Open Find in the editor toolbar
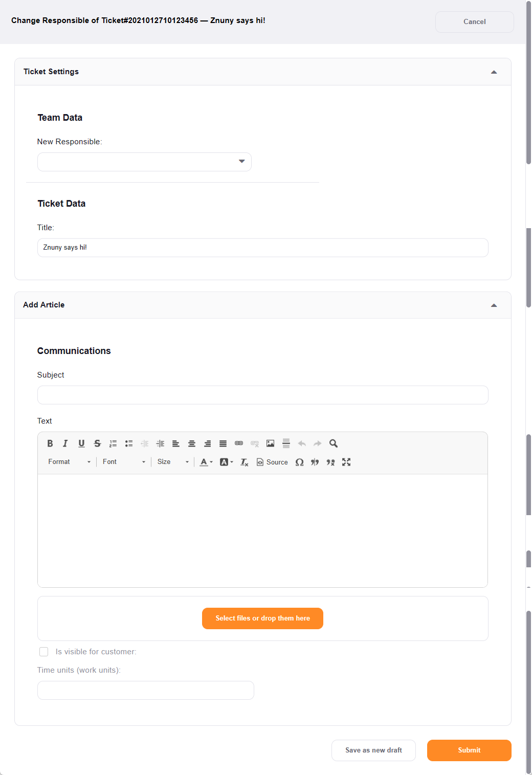532x775 pixels. [x=334, y=444]
